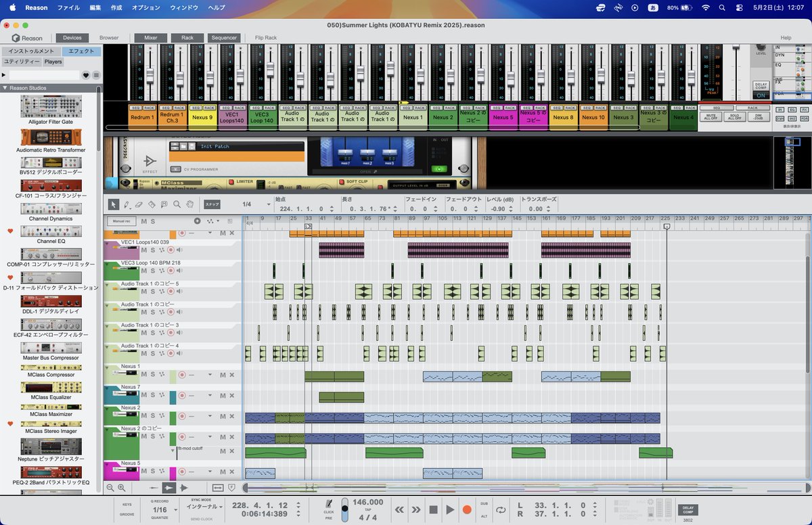Click the add track plus icon
This screenshot has width=812, height=525.
[198, 221]
